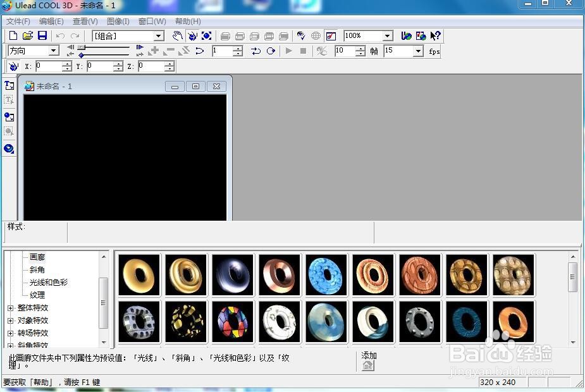Screen dimensions: 585x392
Task: Select the Insert Text tool in left toolbar
Action: point(9,85)
